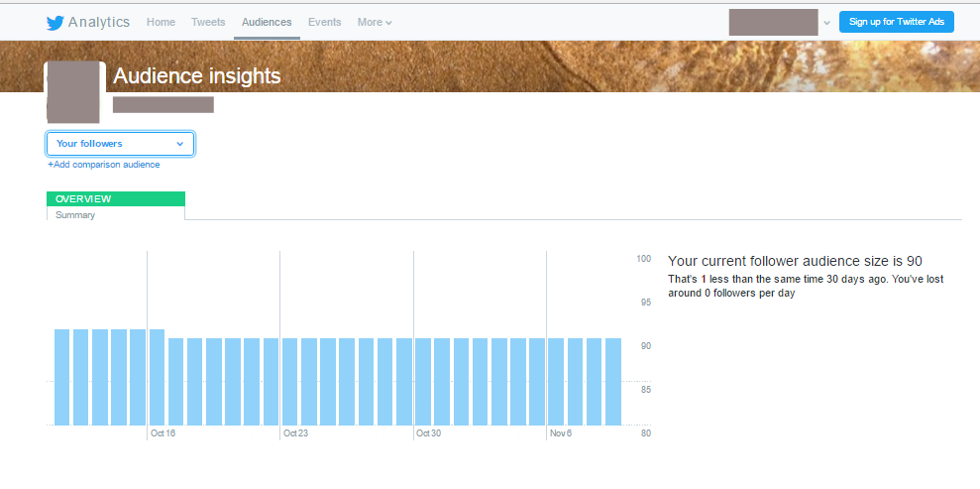Click the Audience insights title
980x489 pixels.
point(197,76)
